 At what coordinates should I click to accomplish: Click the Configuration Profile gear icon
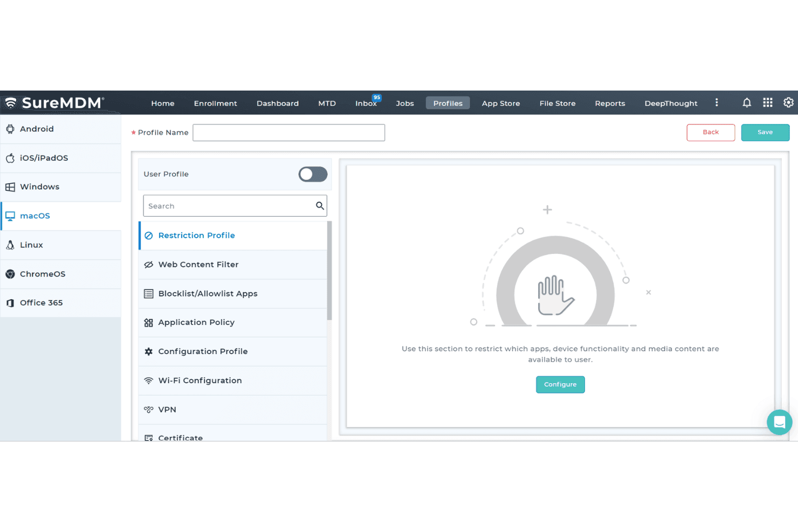tap(149, 351)
